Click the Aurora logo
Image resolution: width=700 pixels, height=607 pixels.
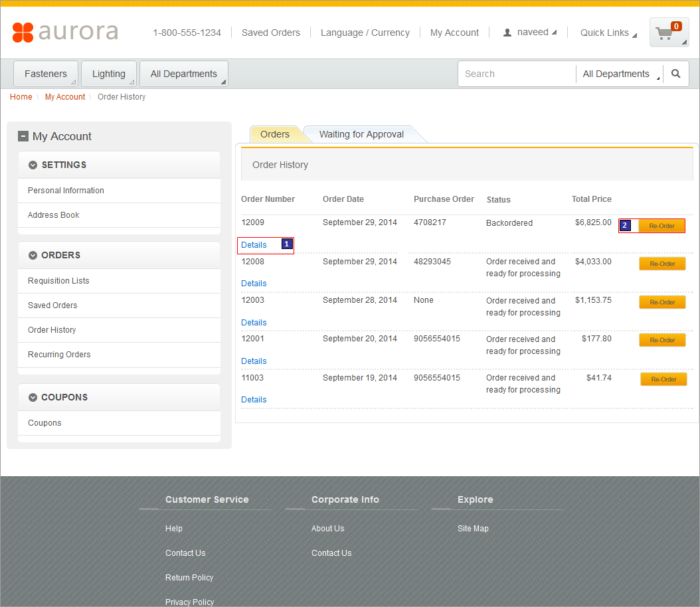[65, 32]
